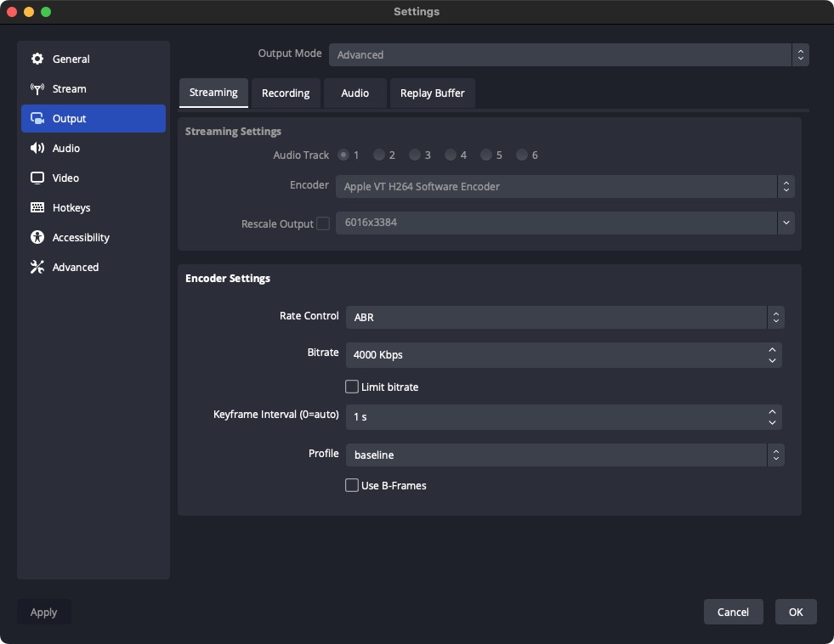Click the Advanced tools icon

[x=37, y=268]
